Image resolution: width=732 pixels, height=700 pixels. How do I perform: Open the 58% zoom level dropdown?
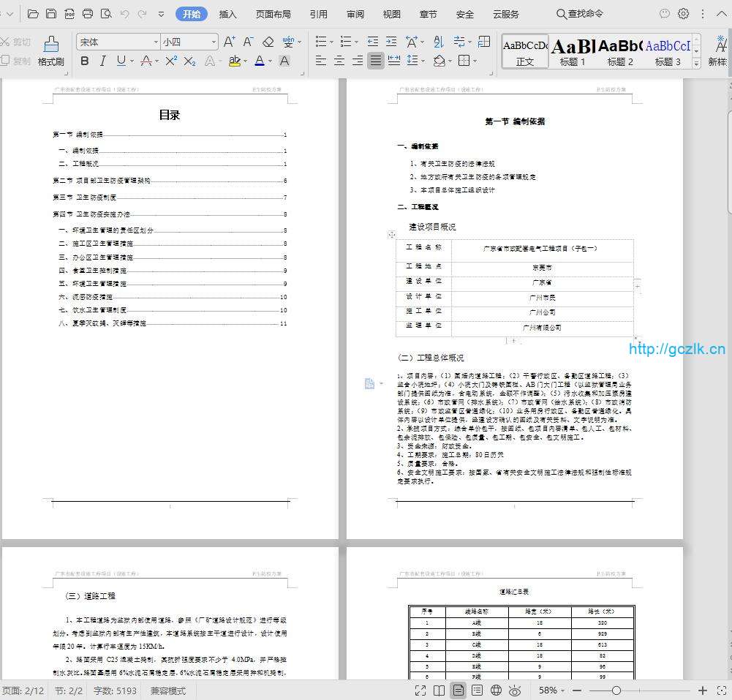[553, 690]
